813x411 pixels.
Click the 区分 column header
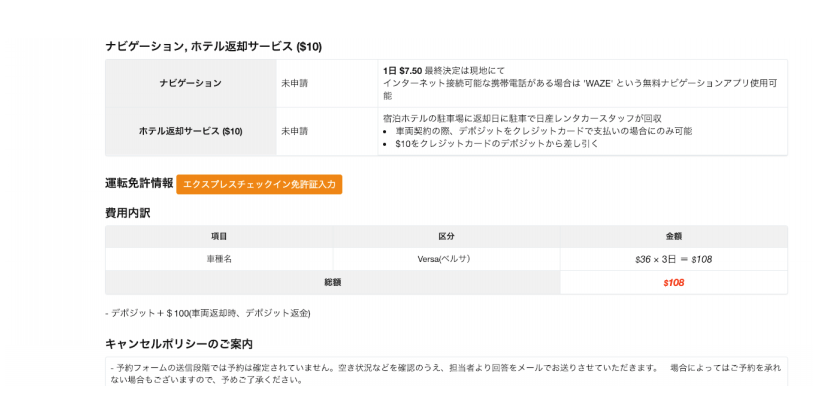446,236
